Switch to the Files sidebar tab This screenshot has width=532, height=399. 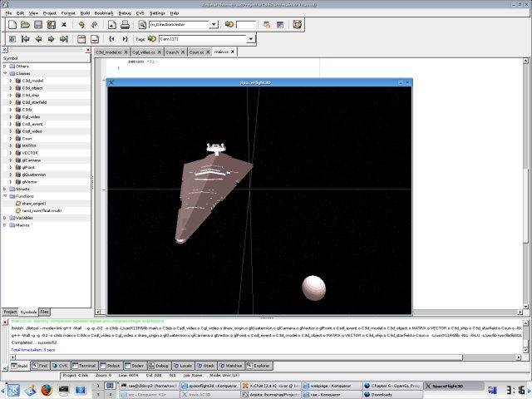45,312
